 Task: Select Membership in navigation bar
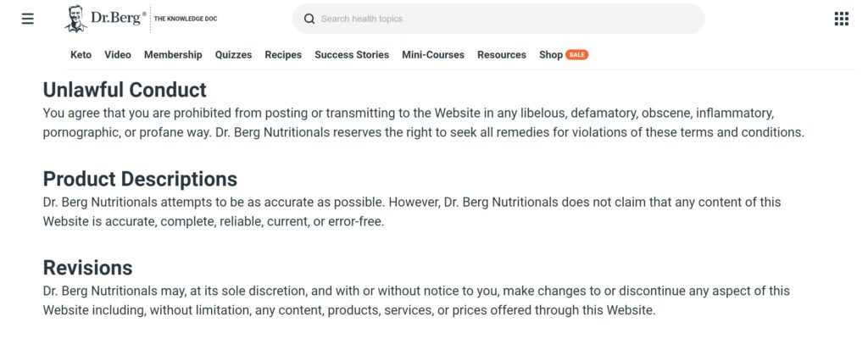pyautogui.click(x=173, y=55)
